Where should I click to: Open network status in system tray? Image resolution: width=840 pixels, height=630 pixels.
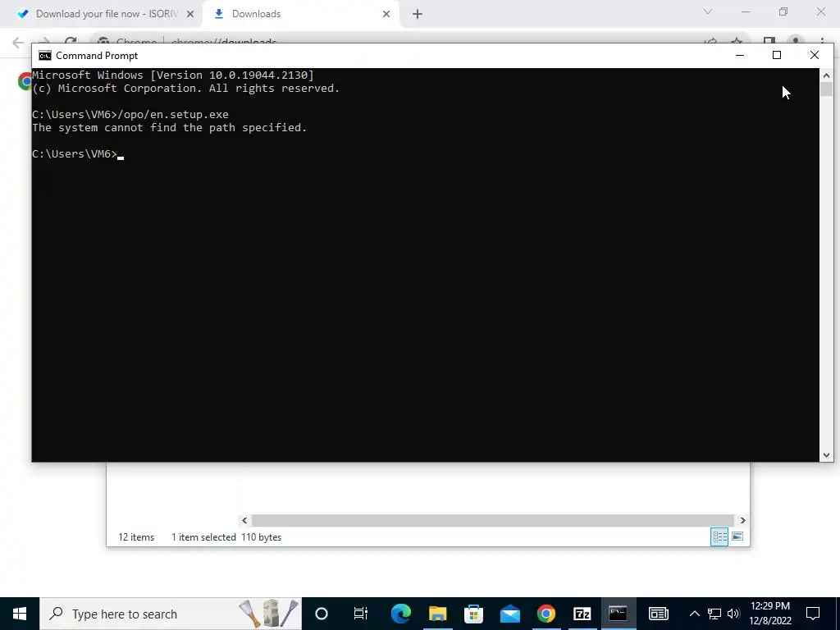pos(714,614)
